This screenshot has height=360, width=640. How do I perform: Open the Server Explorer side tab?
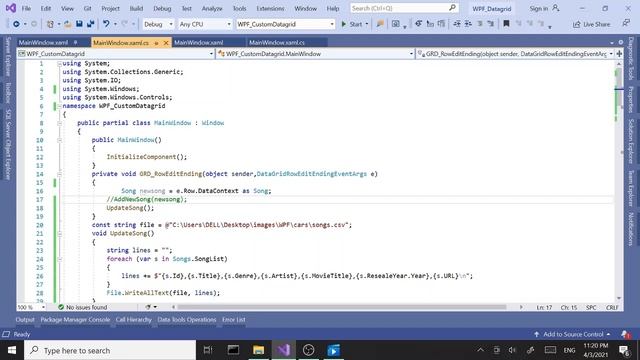(8, 57)
